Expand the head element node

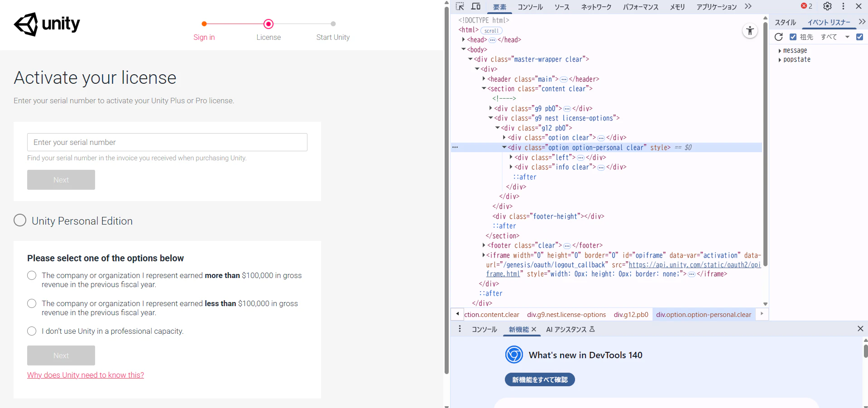point(464,40)
